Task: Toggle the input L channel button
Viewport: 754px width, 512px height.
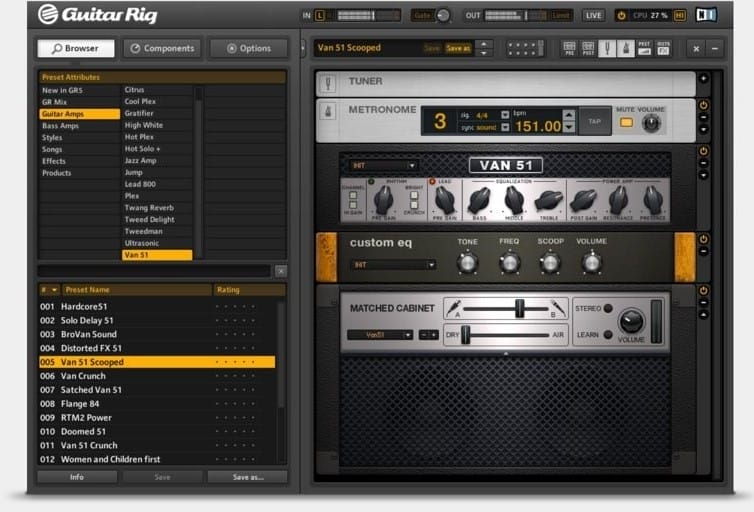Action: [x=320, y=15]
